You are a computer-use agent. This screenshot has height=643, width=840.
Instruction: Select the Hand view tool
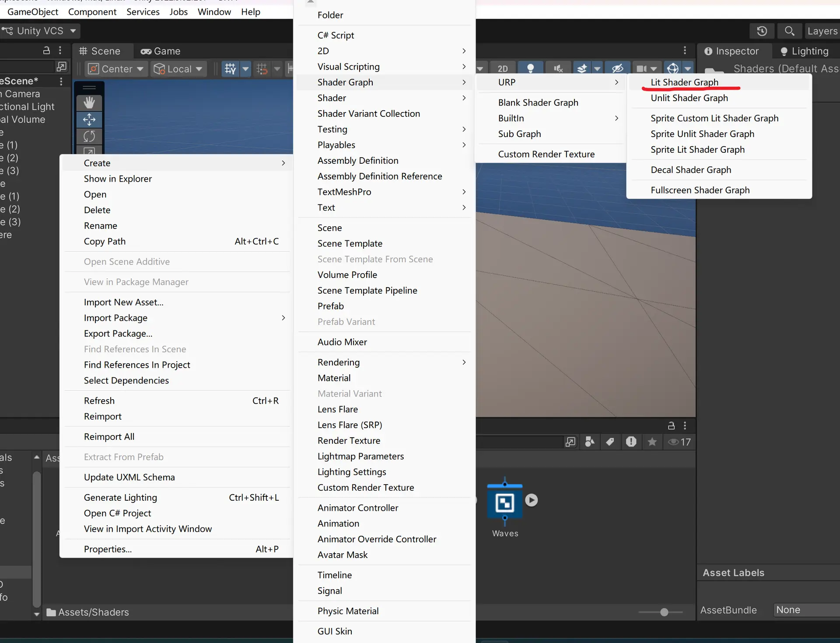(89, 102)
